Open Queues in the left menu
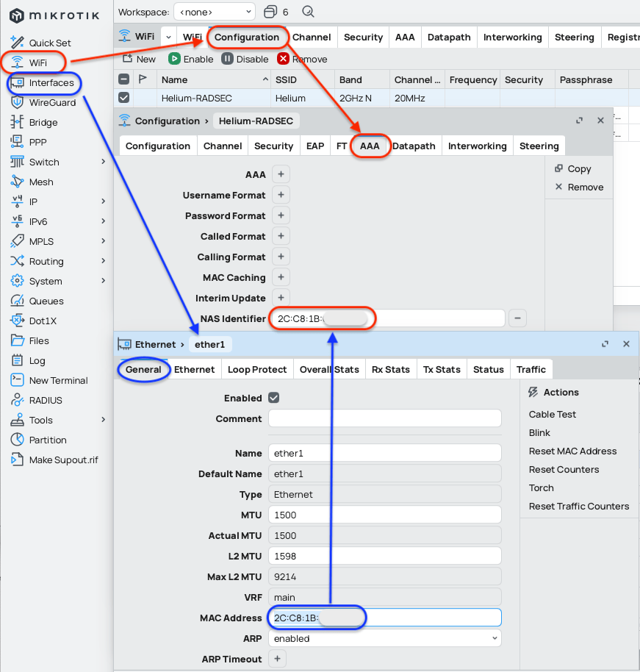The width and height of the screenshot is (640, 672). click(x=46, y=301)
